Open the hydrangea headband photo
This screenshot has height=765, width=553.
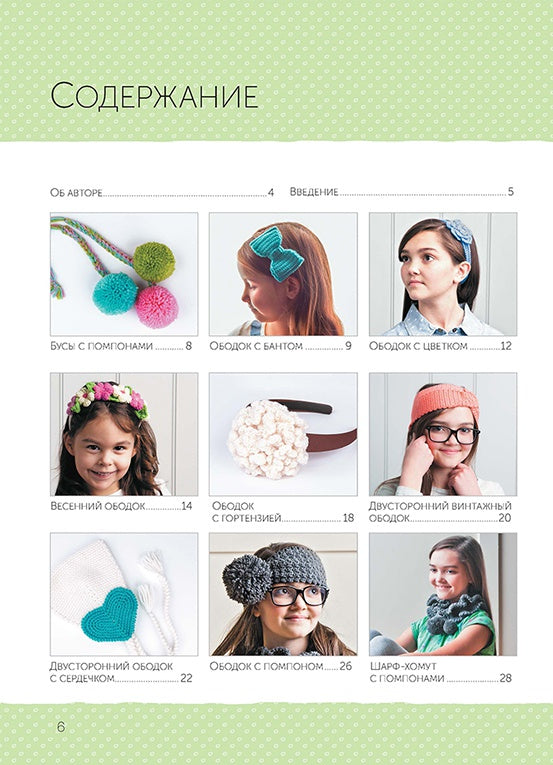pyautogui.click(x=283, y=434)
